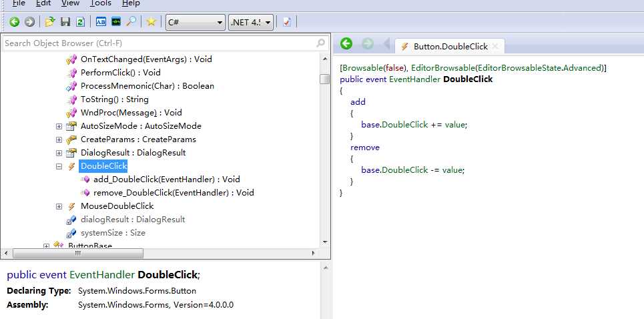Click the field icon beside systemSize
This screenshot has height=319, width=644.
pyautogui.click(x=71, y=233)
